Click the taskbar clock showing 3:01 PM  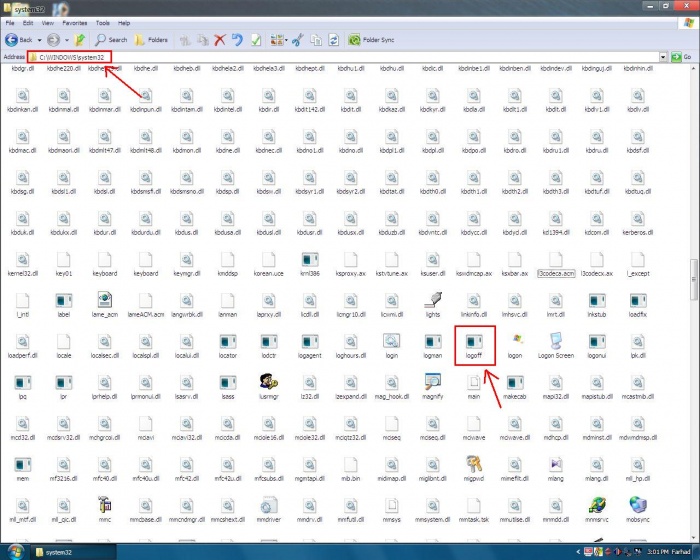657,552
